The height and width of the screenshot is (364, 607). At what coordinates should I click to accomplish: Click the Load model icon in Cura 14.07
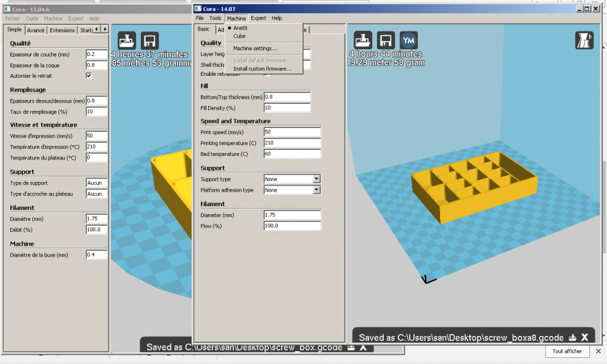pyautogui.click(x=363, y=40)
